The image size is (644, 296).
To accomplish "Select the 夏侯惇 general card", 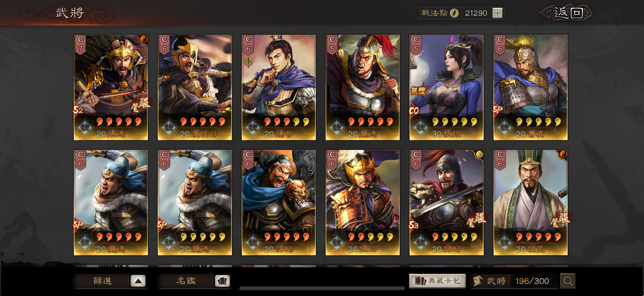I will [195, 87].
